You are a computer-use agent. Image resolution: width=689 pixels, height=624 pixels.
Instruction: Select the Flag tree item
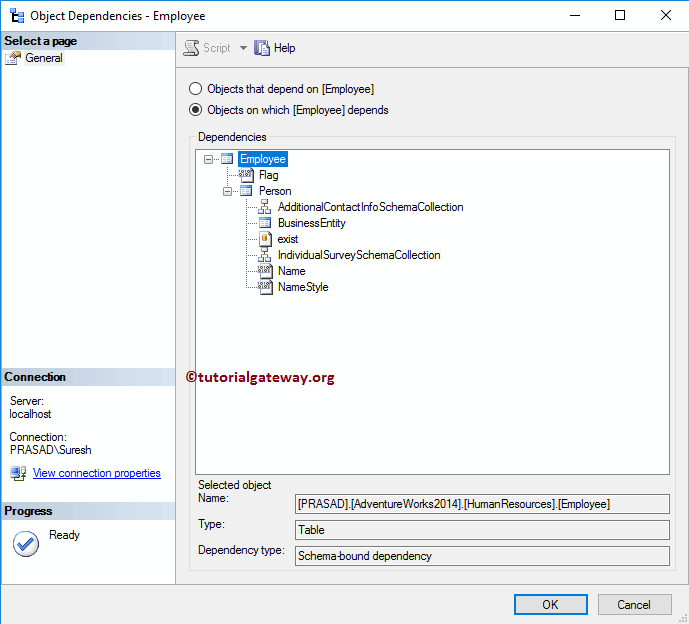pyautogui.click(x=268, y=175)
